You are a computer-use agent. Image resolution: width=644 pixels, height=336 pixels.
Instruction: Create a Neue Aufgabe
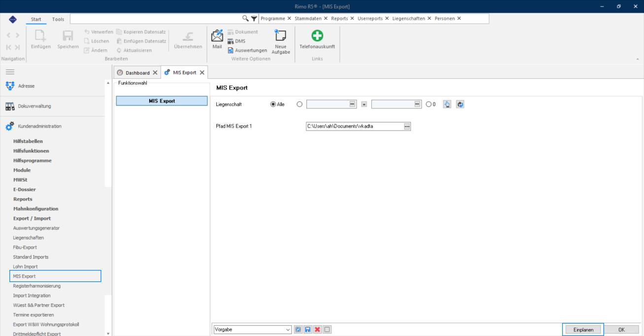tap(280, 41)
